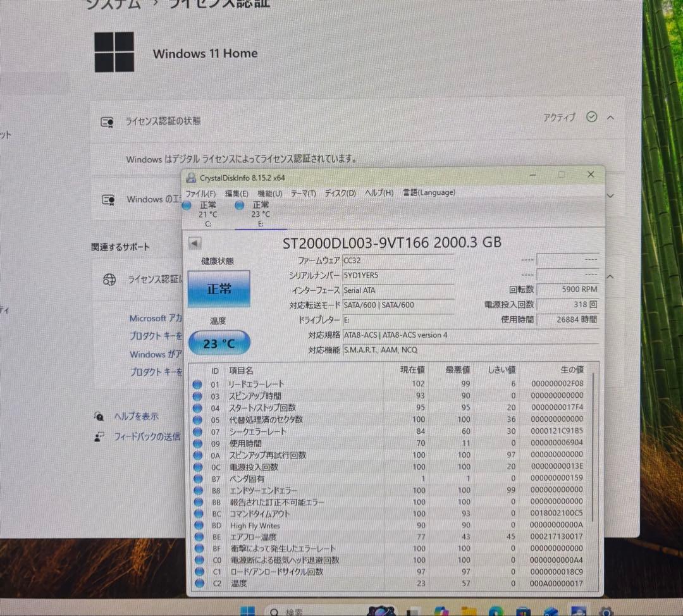This screenshot has height=616, width=683.
Task: Open the 編集(E) menu
Action: pos(237,194)
